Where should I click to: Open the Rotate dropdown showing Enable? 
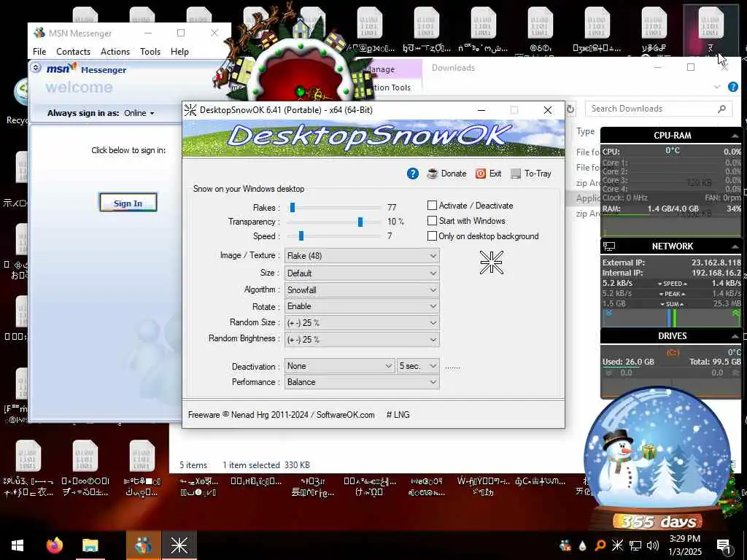point(362,306)
